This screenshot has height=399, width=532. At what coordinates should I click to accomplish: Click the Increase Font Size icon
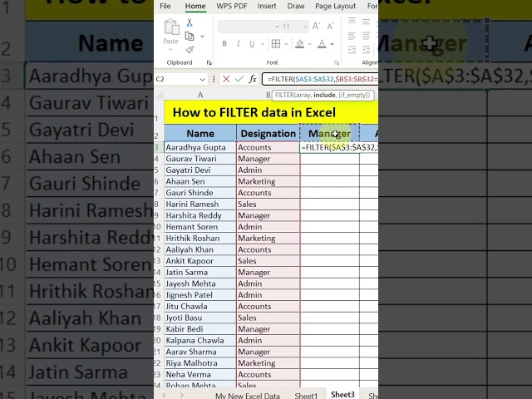click(316, 26)
